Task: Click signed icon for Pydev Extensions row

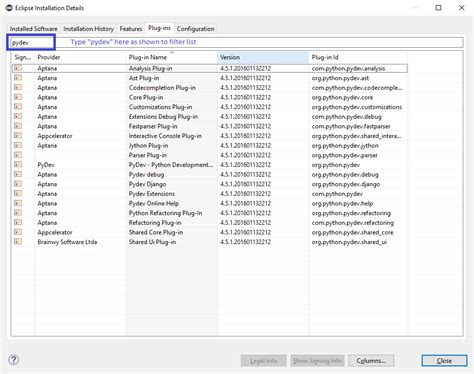Action: 18,194
